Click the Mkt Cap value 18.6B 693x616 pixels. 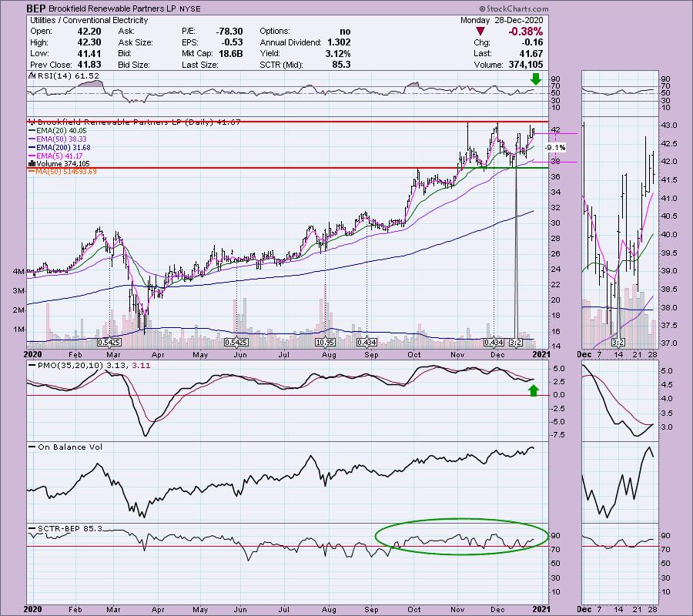[x=230, y=53]
